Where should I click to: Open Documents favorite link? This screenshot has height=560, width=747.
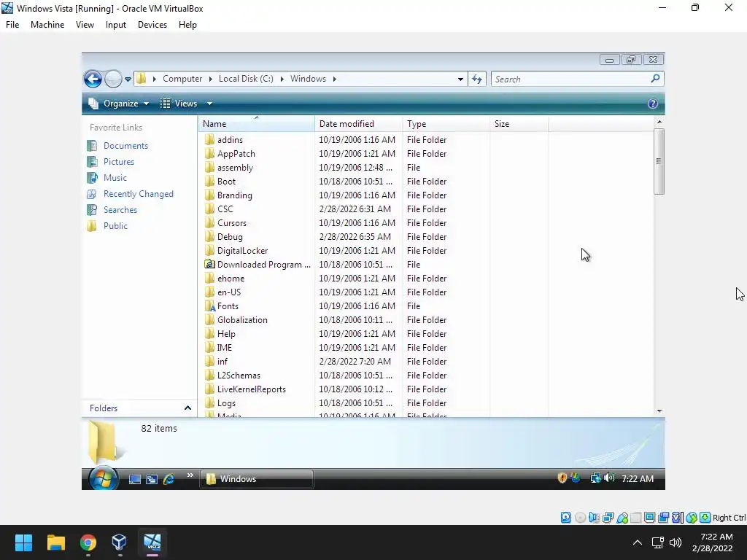coord(125,146)
